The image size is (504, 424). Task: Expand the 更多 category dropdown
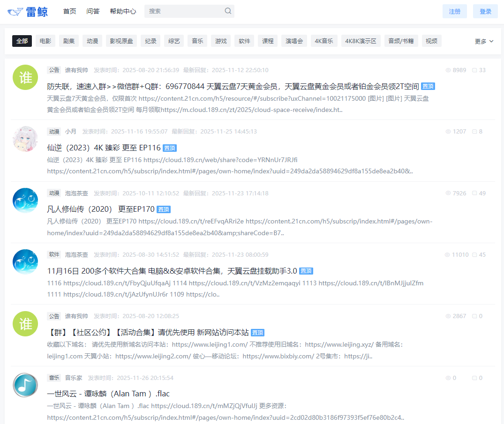coord(483,41)
